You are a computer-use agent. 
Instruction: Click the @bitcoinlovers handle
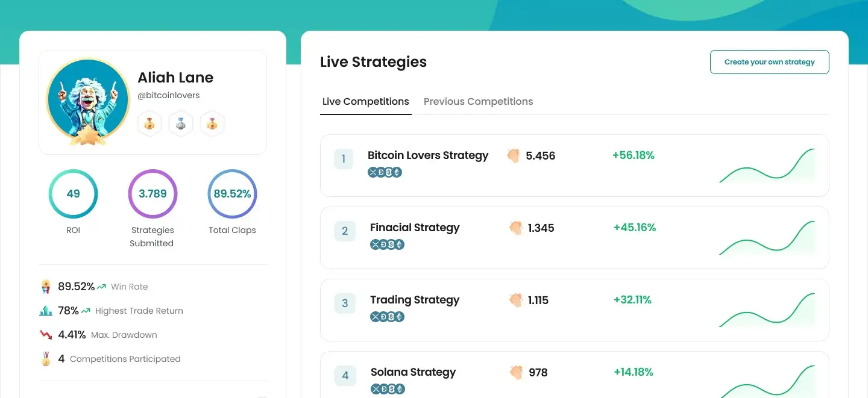pyautogui.click(x=168, y=95)
